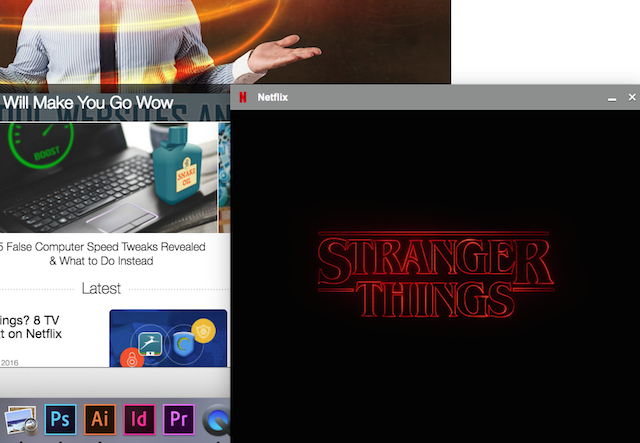Open Adobe Premiere Pro from the Dock
Image resolution: width=640 pixels, height=443 pixels.
[179, 419]
